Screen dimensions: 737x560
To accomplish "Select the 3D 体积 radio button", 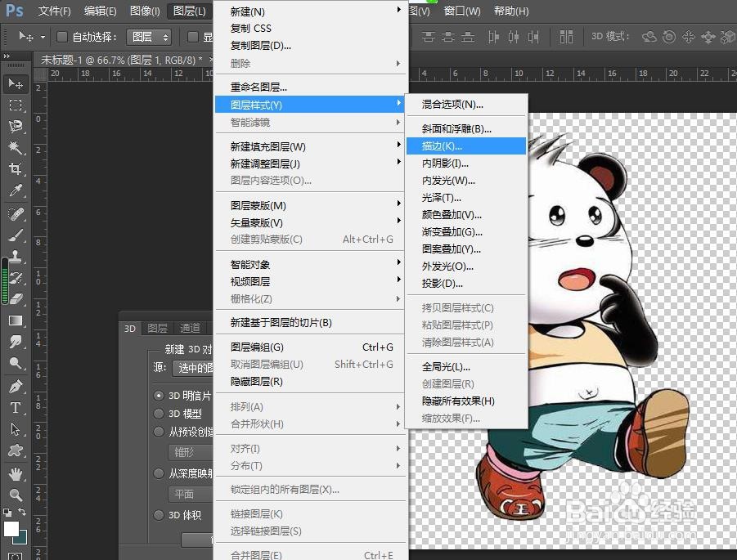I will point(159,515).
